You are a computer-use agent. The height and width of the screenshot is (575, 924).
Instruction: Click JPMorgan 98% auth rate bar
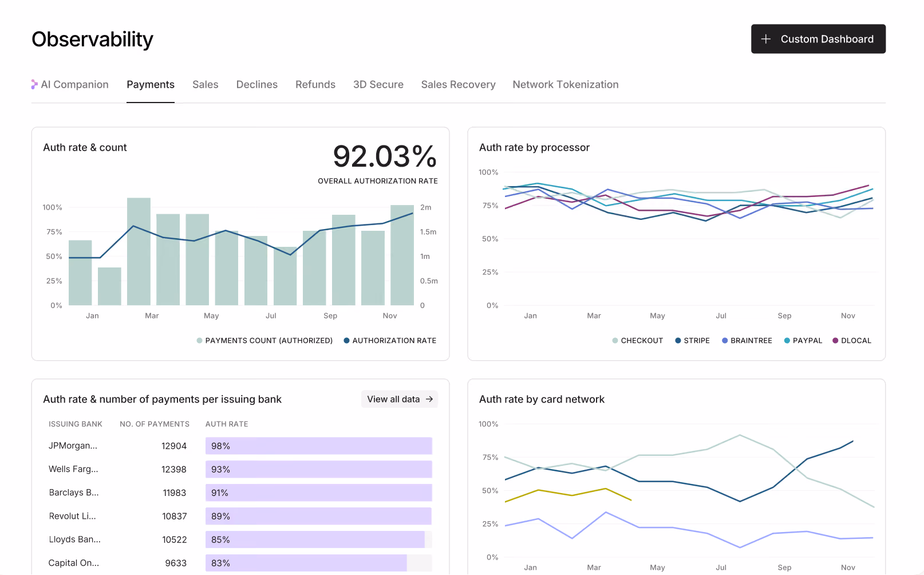[x=318, y=446]
